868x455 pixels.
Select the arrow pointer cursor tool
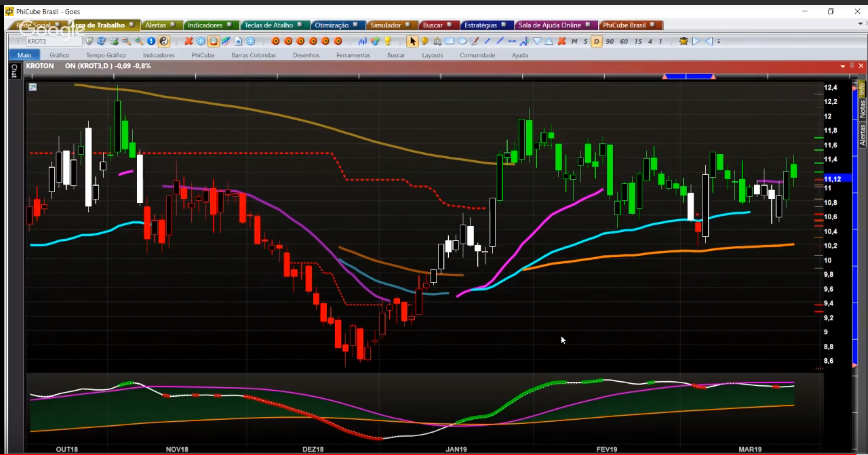(412, 42)
